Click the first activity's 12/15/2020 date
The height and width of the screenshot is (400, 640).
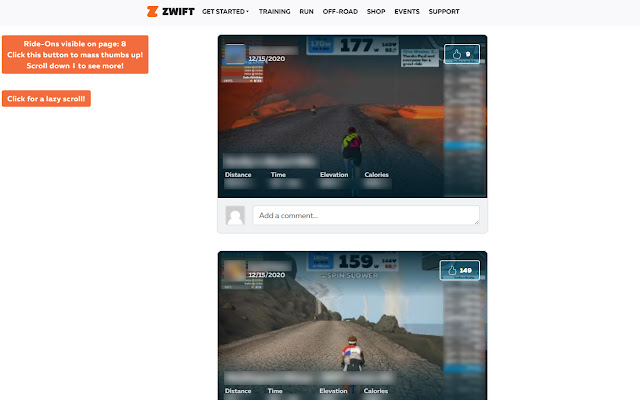pyautogui.click(x=267, y=59)
